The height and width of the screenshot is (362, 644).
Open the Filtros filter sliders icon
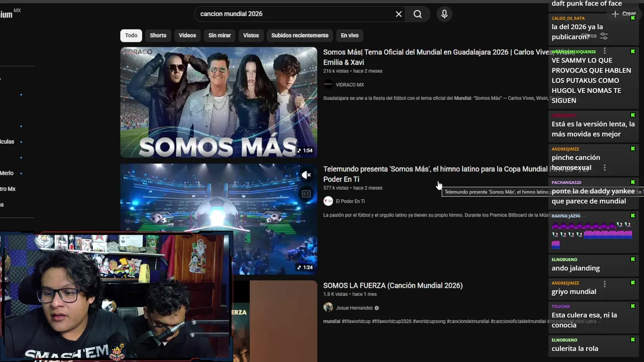coord(604,36)
